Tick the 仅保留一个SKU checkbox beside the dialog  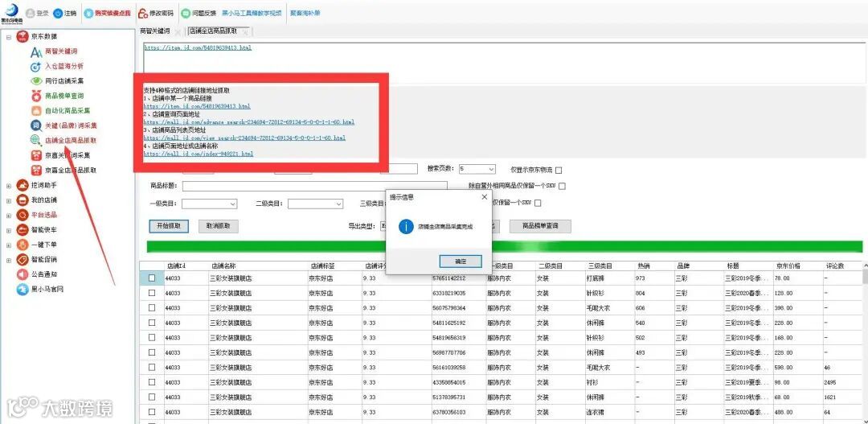537,203
